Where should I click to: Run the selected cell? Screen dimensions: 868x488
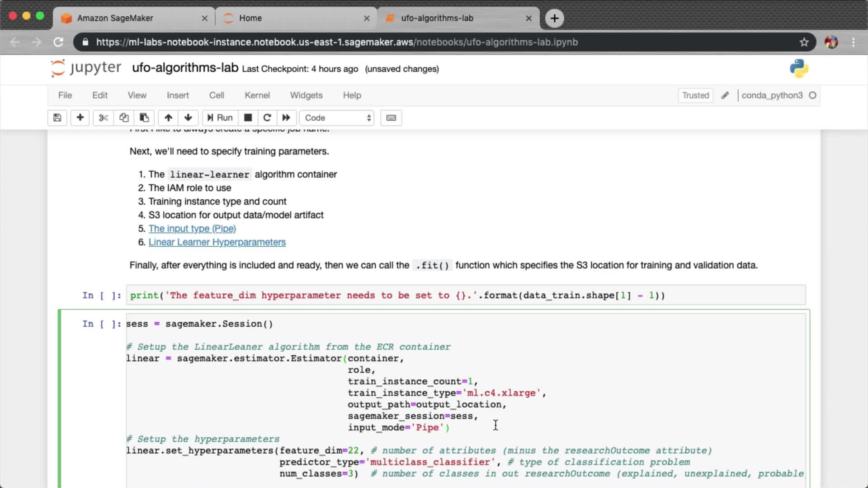(220, 117)
